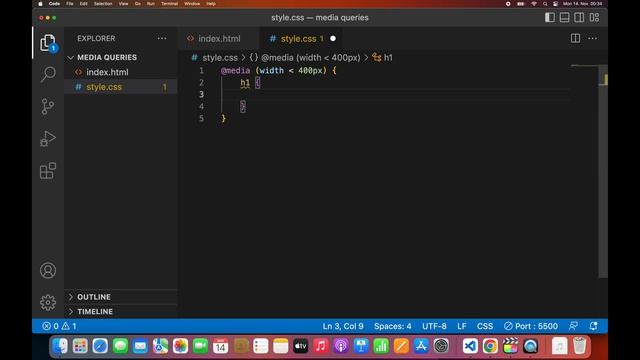Click the @media keyword on line 1

click(236, 70)
